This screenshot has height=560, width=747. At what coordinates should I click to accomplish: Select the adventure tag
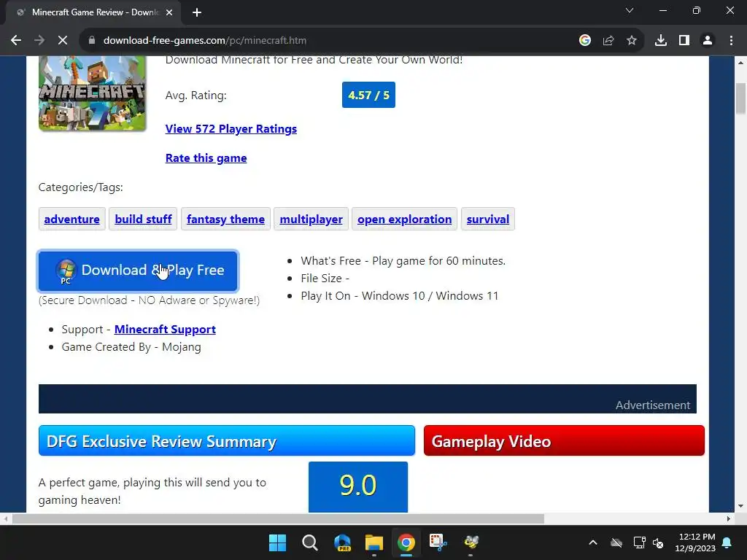click(x=72, y=219)
